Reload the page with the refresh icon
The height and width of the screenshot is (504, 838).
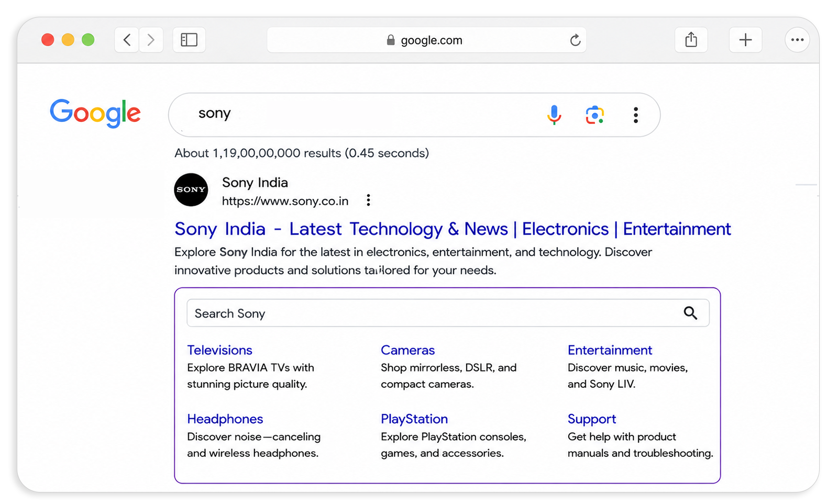pyautogui.click(x=575, y=40)
